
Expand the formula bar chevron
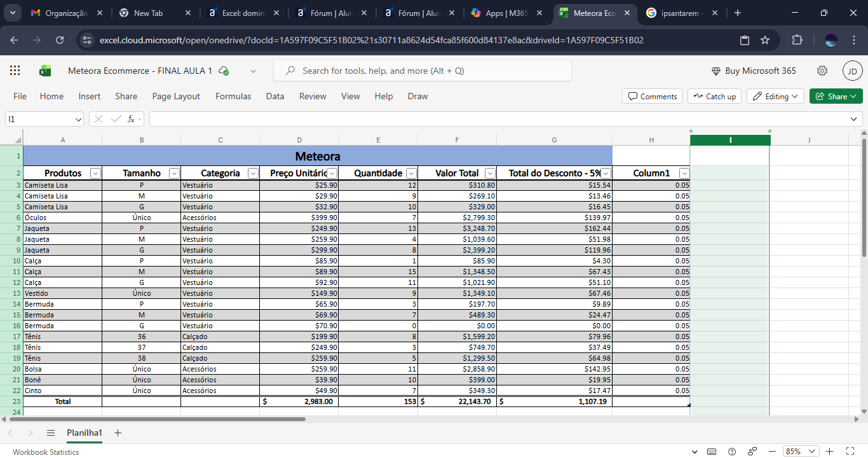point(854,119)
